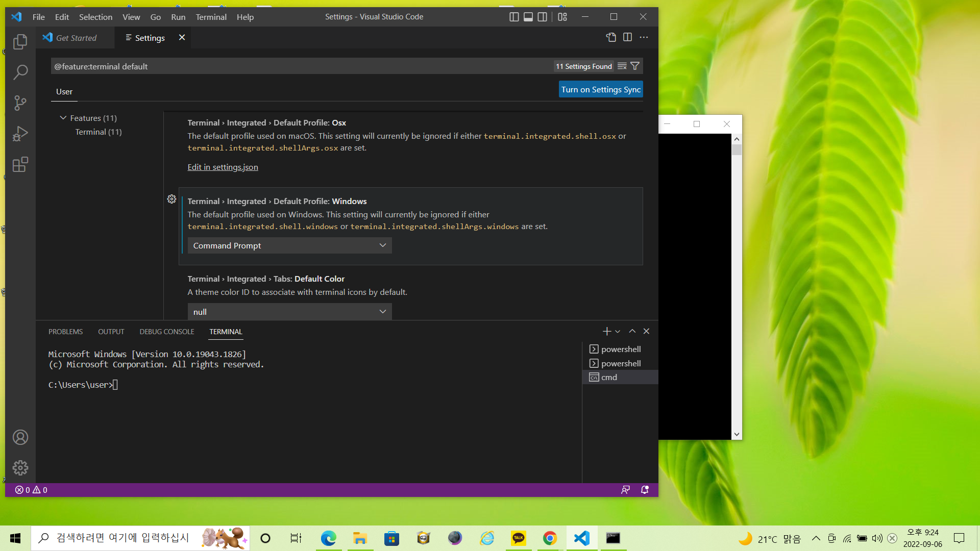Toggle the Primary Side Bar visibility
This screenshot has height=551, width=980.
[x=514, y=17]
